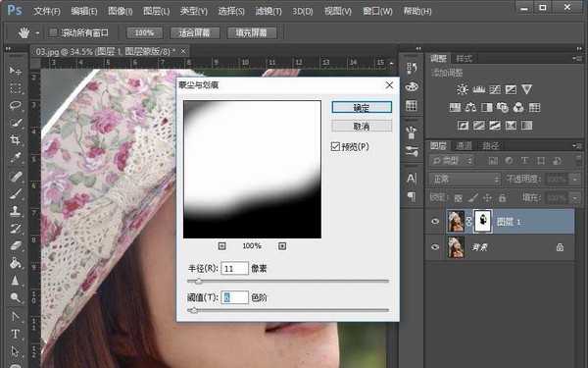
Task: Select the Brush tool
Action: [16, 193]
